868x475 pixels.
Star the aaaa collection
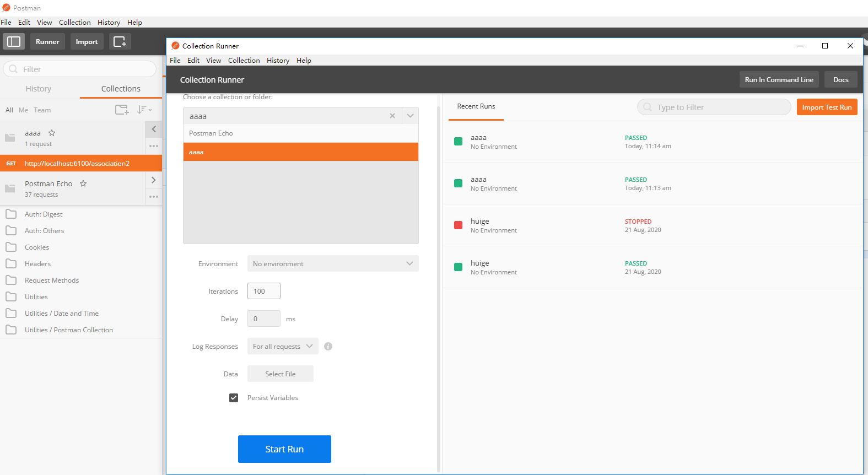[52, 133]
